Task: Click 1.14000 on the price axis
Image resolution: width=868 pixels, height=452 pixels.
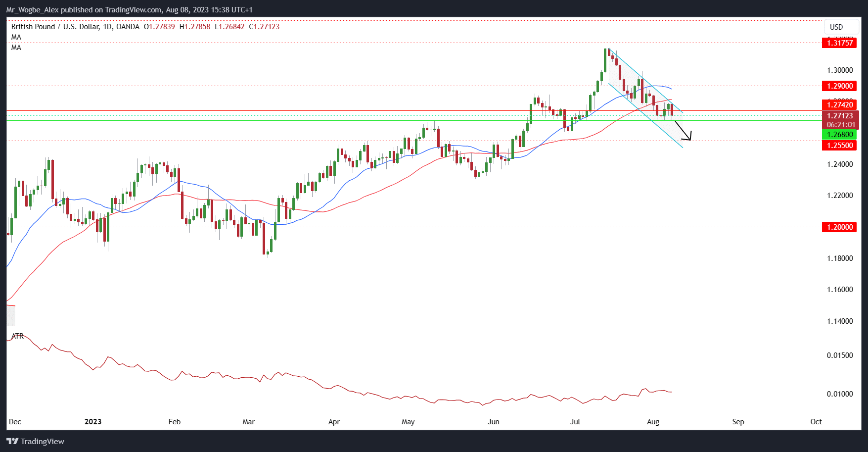Action: pos(840,321)
